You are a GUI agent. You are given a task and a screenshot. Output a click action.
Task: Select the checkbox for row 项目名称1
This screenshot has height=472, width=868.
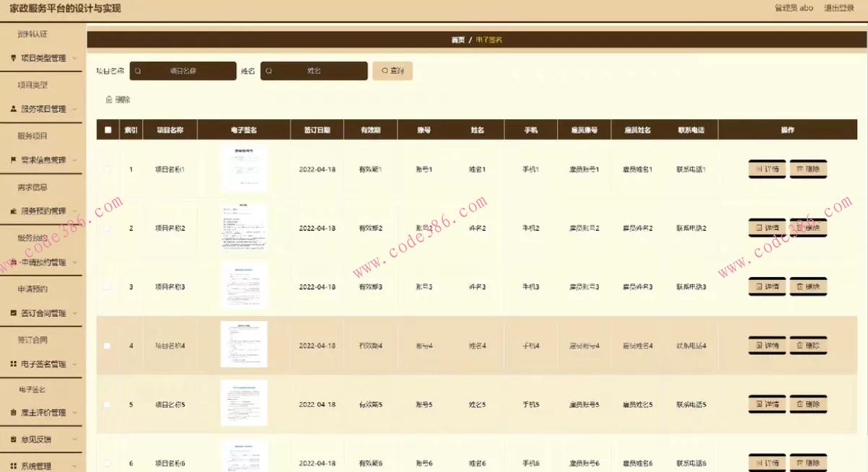point(108,170)
